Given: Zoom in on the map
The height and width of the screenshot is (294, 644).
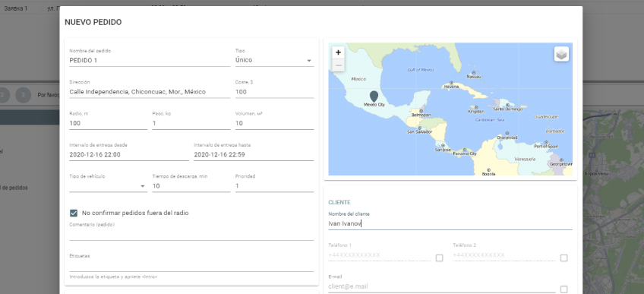Looking at the screenshot, I should [x=338, y=52].
